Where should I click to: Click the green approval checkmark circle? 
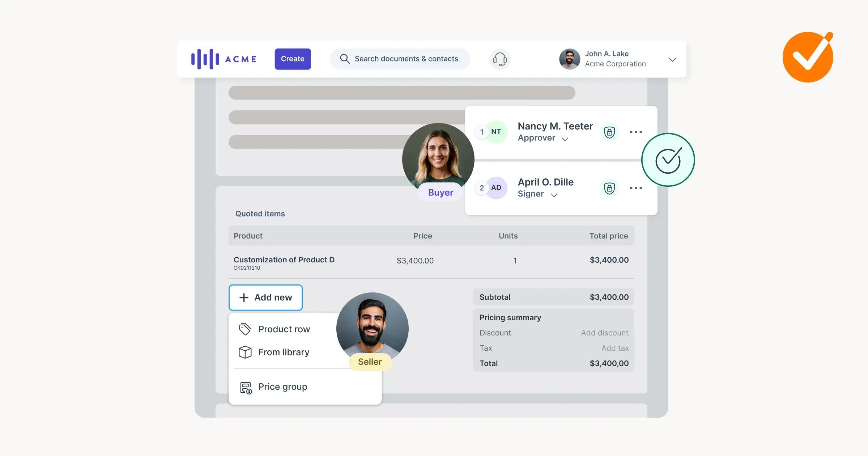[668, 160]
